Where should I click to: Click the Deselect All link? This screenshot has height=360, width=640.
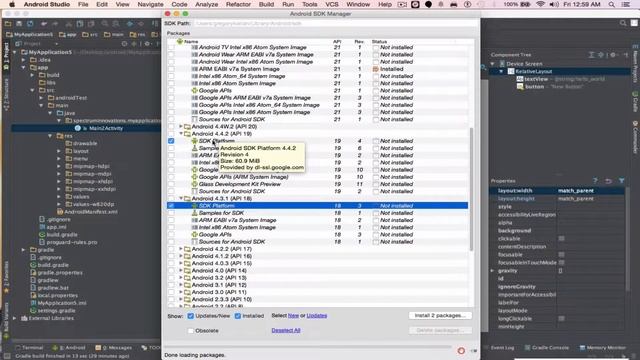[286, 330]
